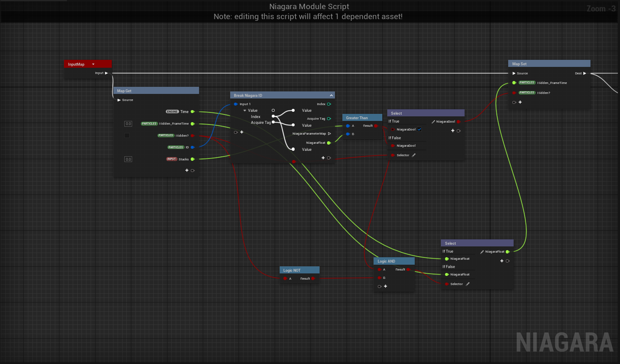The width and height of the screenshot is (620, 364).
Task: Click the pencil icon beside NiagaraBool output
Action: click(x=433, y=122)
